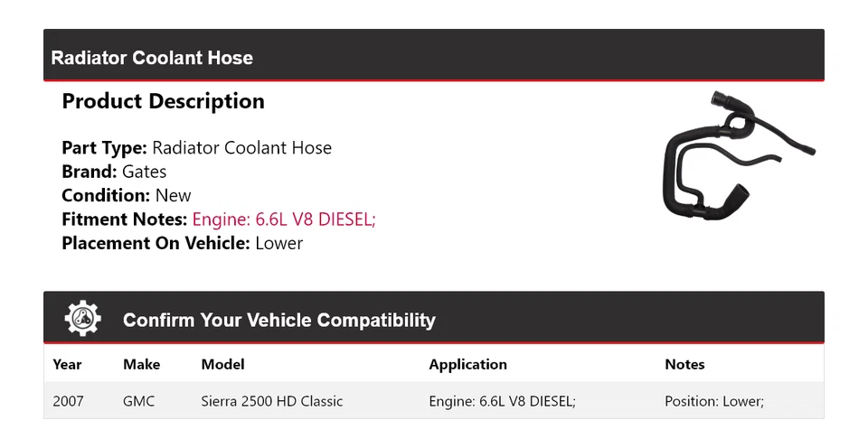Click the Condition: New line
The height and width of the screenshot is (448, 868).
click(127, 195)
